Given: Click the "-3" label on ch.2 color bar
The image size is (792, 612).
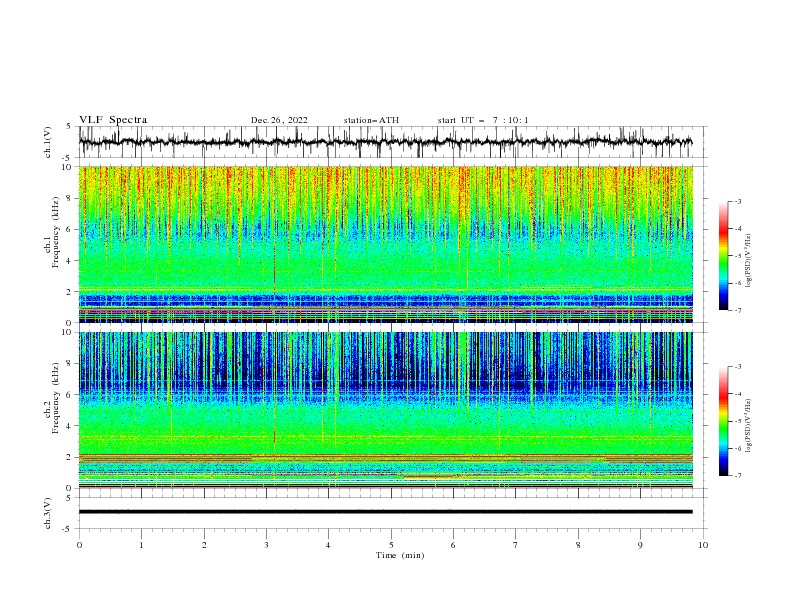Looking at the screenshot, I should 738,367.
